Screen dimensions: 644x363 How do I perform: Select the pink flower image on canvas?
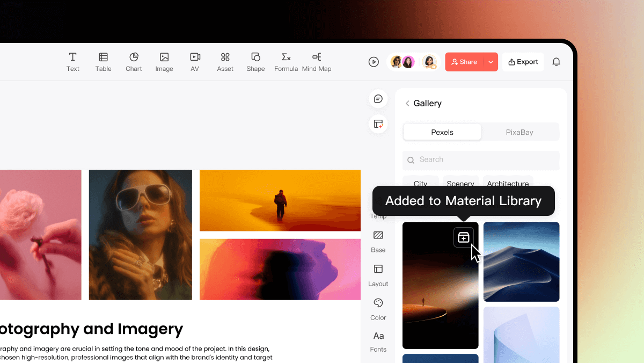click(41, 235)
